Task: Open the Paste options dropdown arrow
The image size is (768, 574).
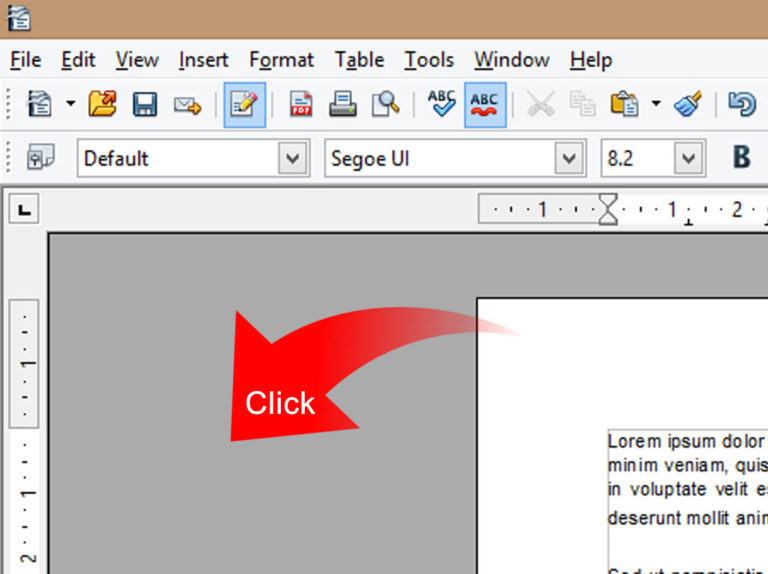Action: click(x=656, y=103)
